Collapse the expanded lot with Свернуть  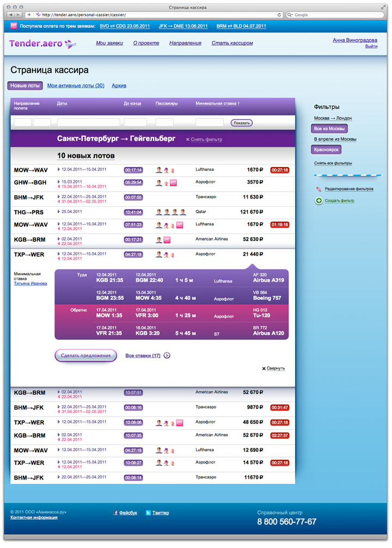click(273, 368)
